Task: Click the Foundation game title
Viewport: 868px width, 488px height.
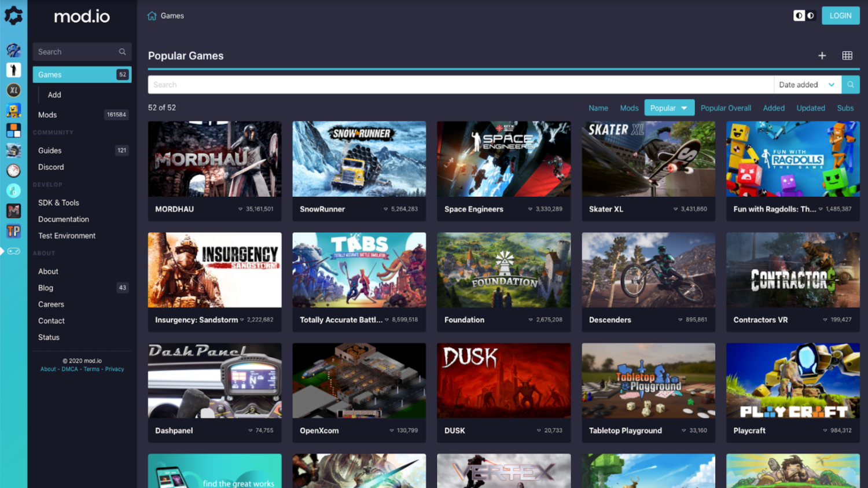Action: [464, 320]
